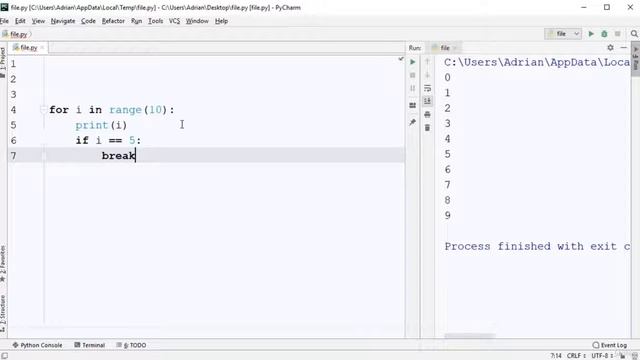640x360 pixels.
Task: Open the Structure sidebar tab
Action: (3, 313)
